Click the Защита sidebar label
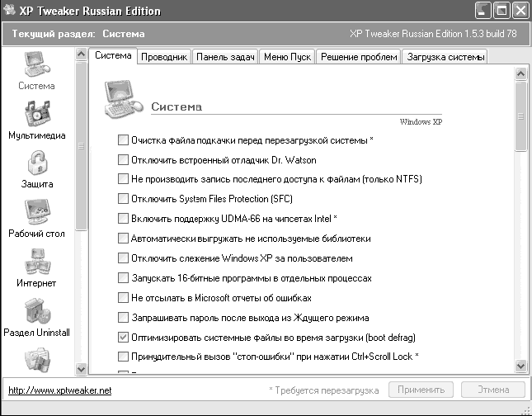This screenshot has width=532, height=416. coord(37,184)
